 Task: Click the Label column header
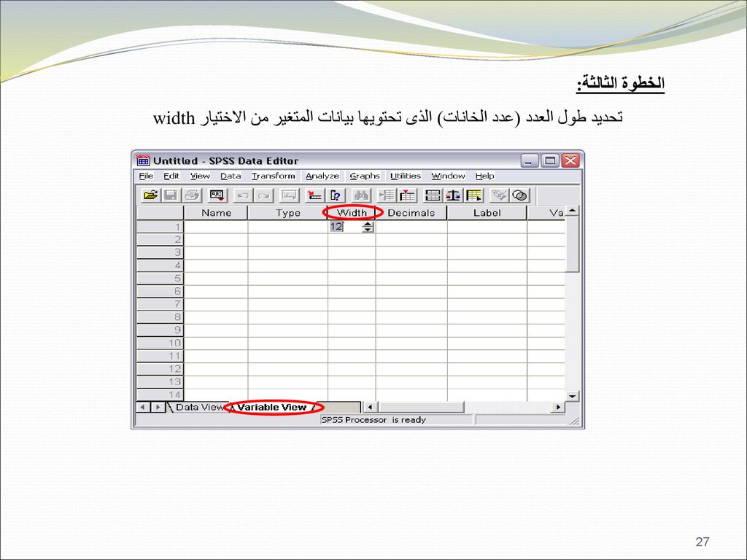pyautogui.click(x=487, y=213)
